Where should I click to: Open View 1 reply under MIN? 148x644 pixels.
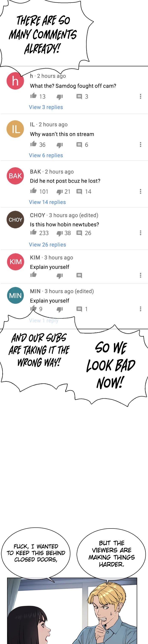[x=44, y=320]
